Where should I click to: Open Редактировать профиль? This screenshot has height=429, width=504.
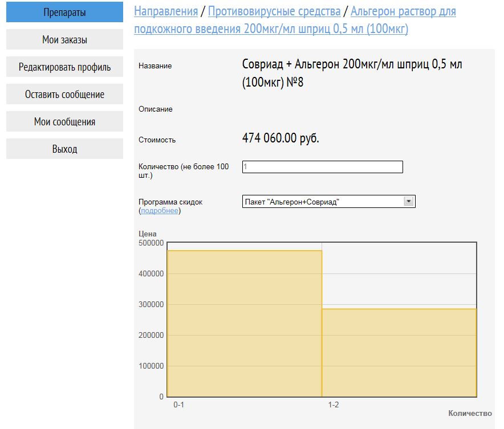(64, 67)
